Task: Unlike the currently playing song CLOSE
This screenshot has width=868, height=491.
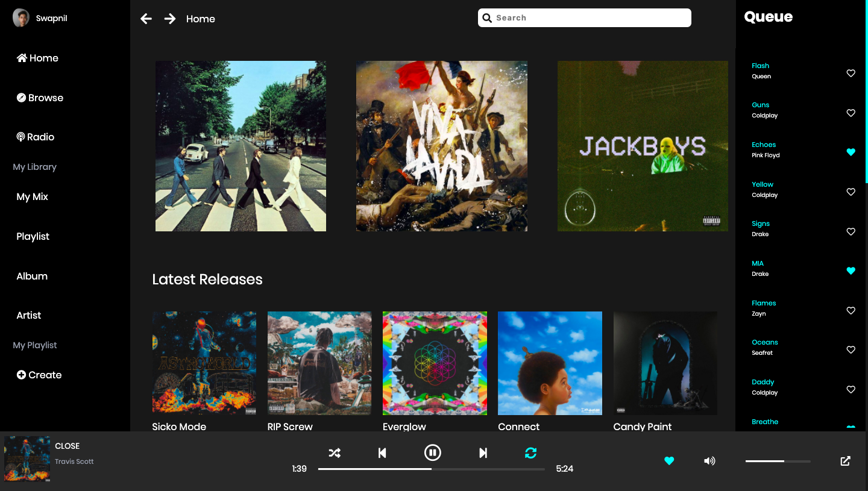Action: tap(669, 461)
